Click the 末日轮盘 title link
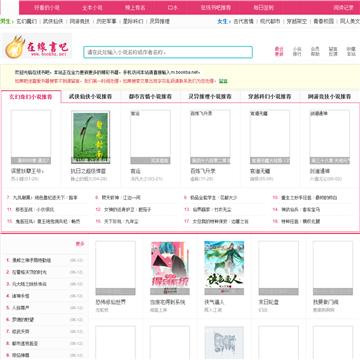 269,302
